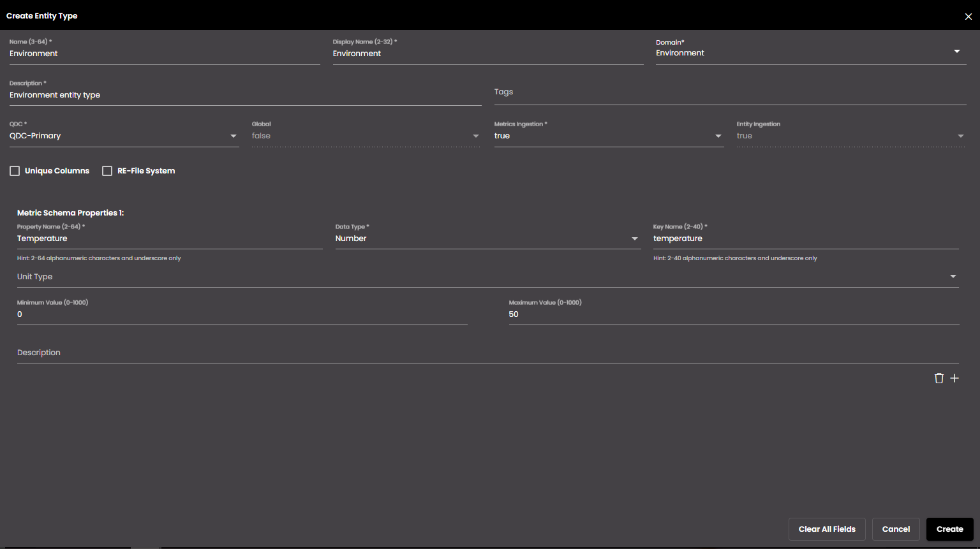Click the Clear All Fields button

pos(827,529)
